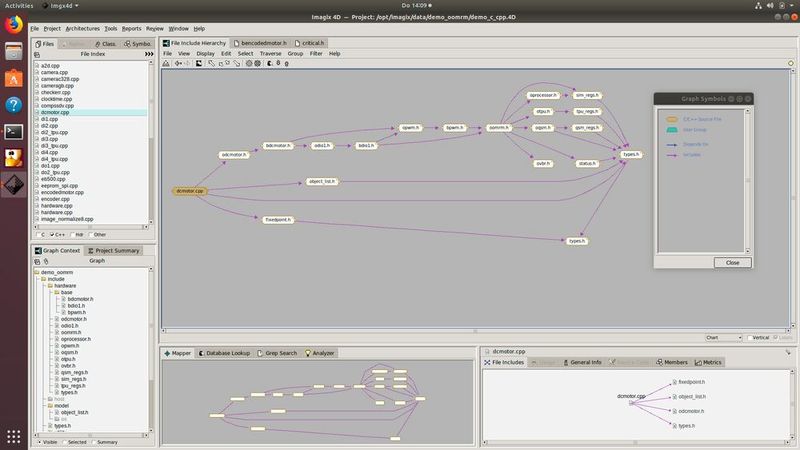Toggle the Hdr file filter checkbox
Screen dimensions: 800x450
tap(72, 235)
